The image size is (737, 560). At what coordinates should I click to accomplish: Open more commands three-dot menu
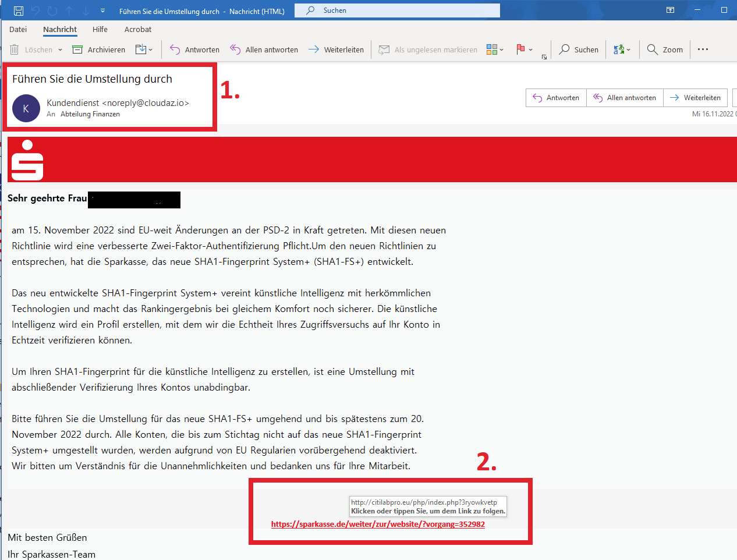pos(703,49)
